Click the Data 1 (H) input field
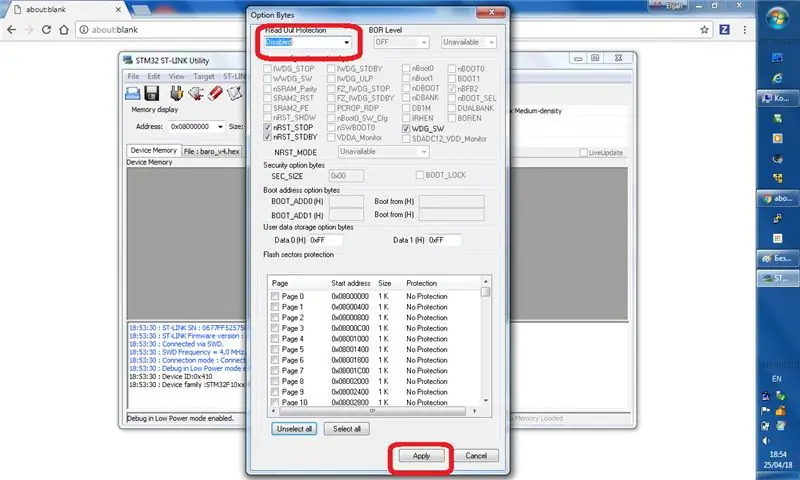This screenshot has width=800, height=480. tap(444, 240)
